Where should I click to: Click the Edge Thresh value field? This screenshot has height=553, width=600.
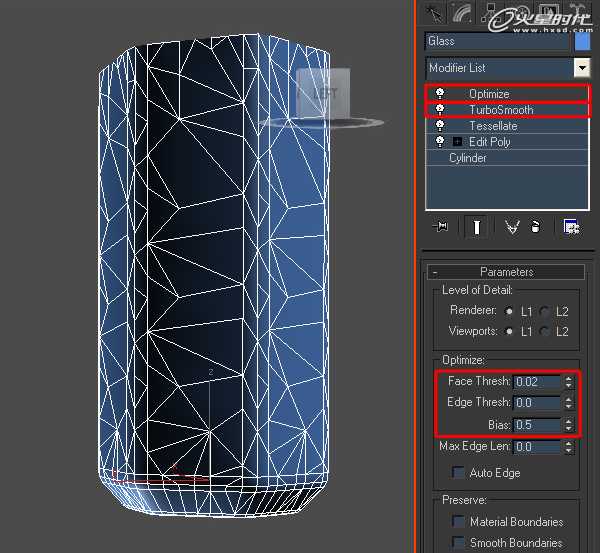tap(537, 403)
